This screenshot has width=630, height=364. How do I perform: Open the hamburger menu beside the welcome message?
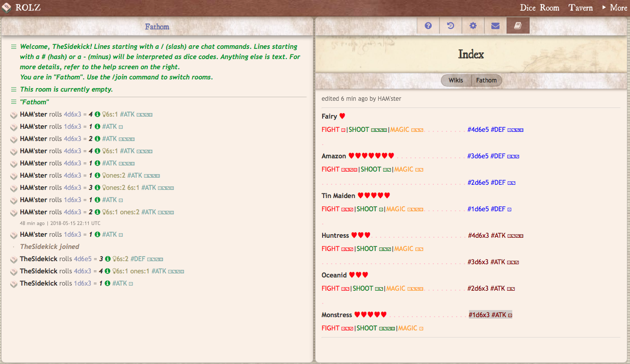tap(13, 46)
